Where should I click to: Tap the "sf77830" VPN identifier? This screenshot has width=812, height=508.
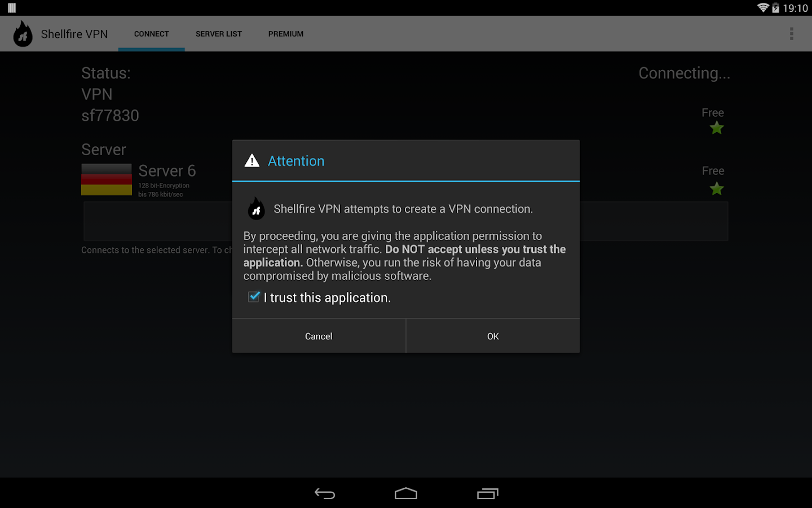coord(110,116)
